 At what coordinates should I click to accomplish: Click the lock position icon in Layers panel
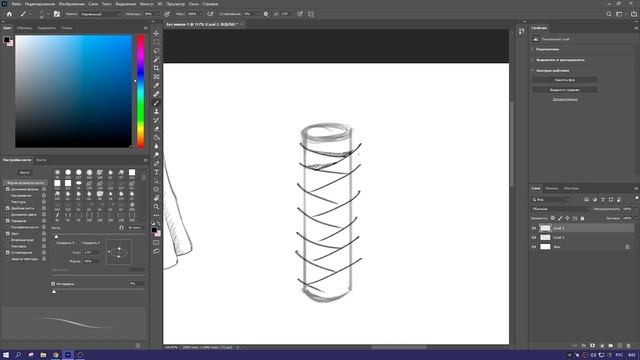coord(568,218)
